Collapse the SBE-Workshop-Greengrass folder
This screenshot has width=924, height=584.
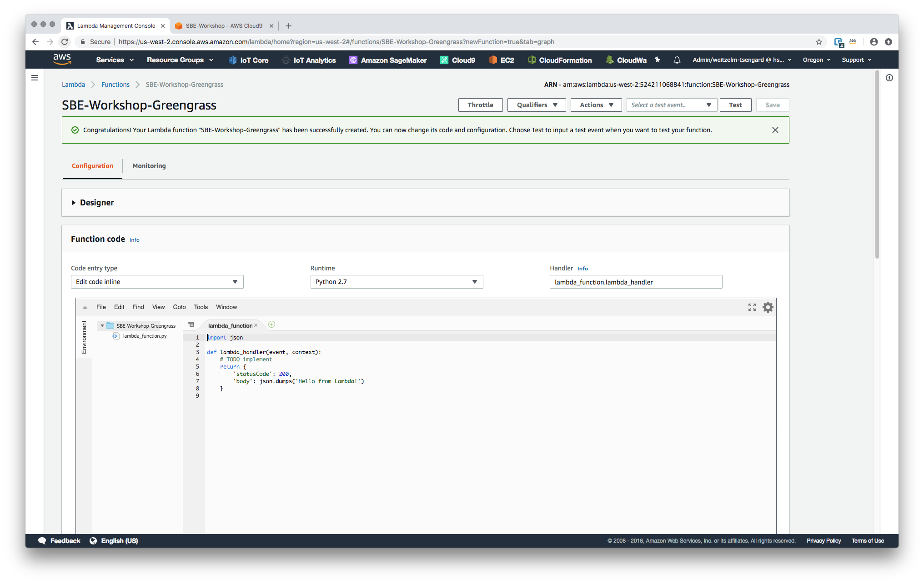(102, 326)
